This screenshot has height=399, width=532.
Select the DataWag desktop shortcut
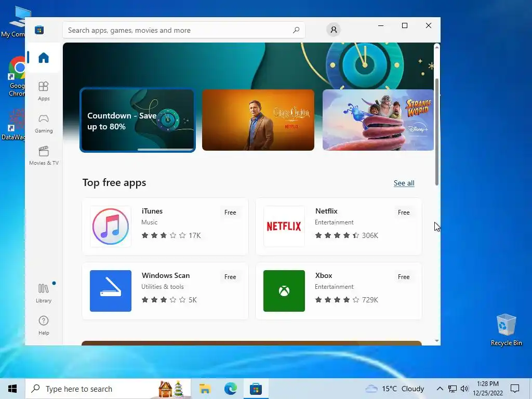click(x=14, y=125)
